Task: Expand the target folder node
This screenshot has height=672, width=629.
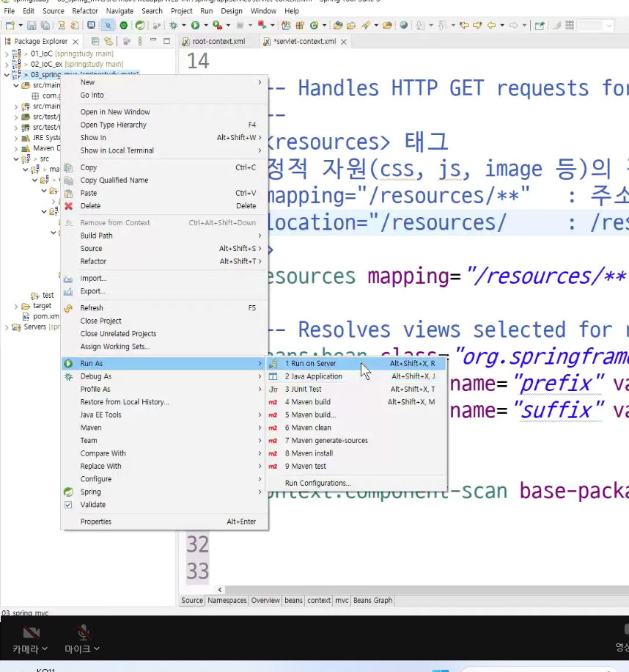Action: (x=16, y=306)
